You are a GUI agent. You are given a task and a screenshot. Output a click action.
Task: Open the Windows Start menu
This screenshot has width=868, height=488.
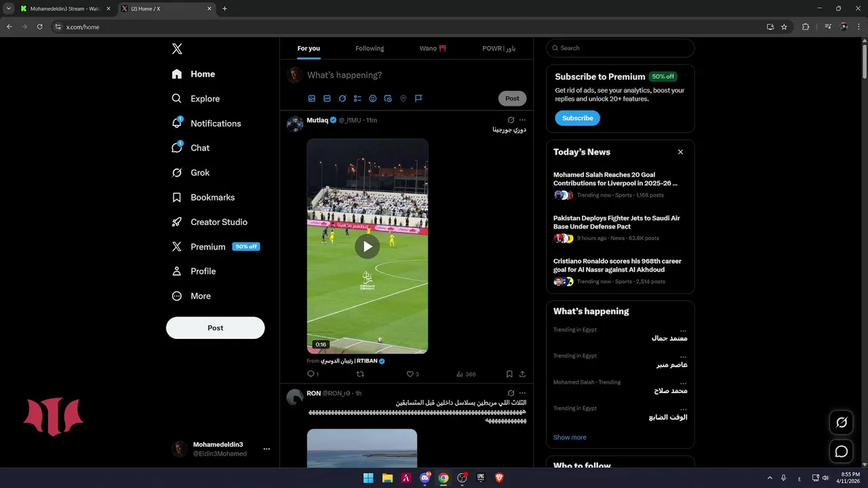click(x=368, y=478)
